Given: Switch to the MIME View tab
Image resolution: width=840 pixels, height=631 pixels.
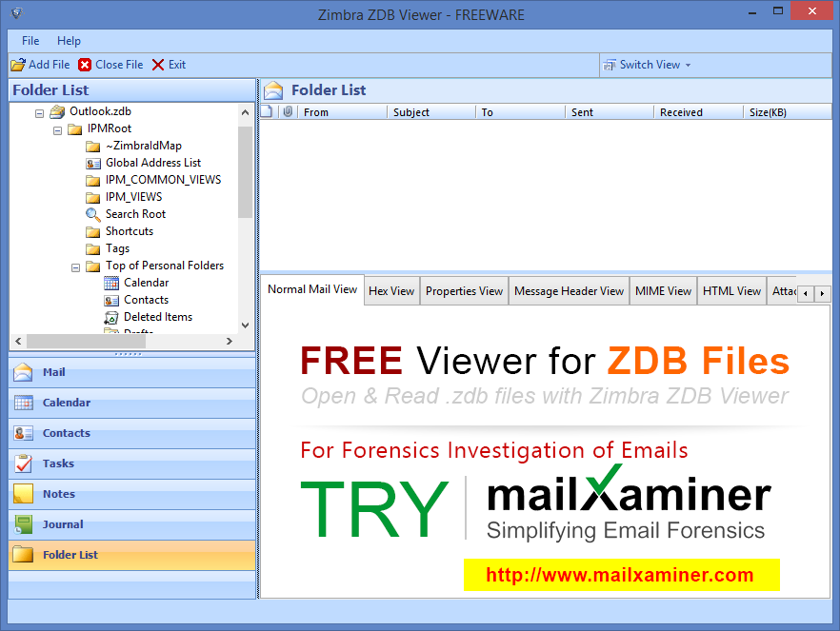Looking at the screenshot, I should tap(663, 291).
